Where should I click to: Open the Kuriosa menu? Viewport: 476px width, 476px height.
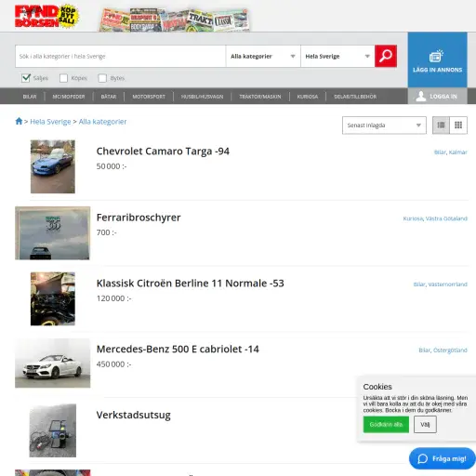(x=308, y=97)
